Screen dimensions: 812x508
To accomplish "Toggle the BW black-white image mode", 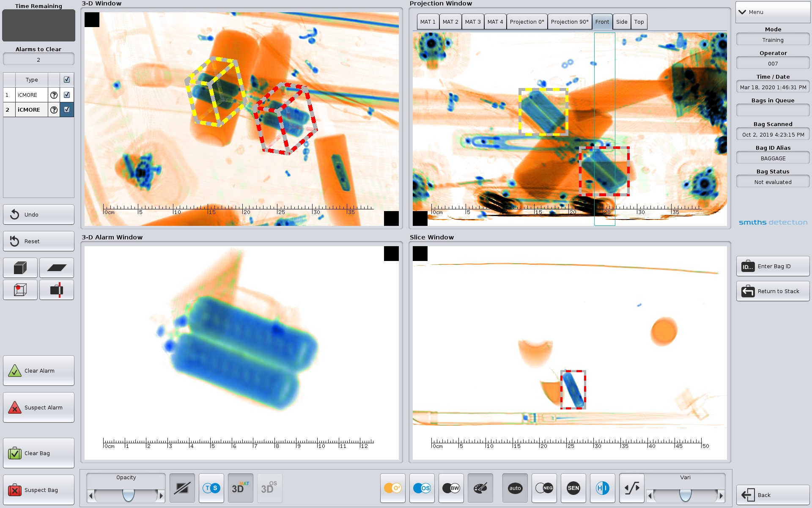I will click(451, 488).
